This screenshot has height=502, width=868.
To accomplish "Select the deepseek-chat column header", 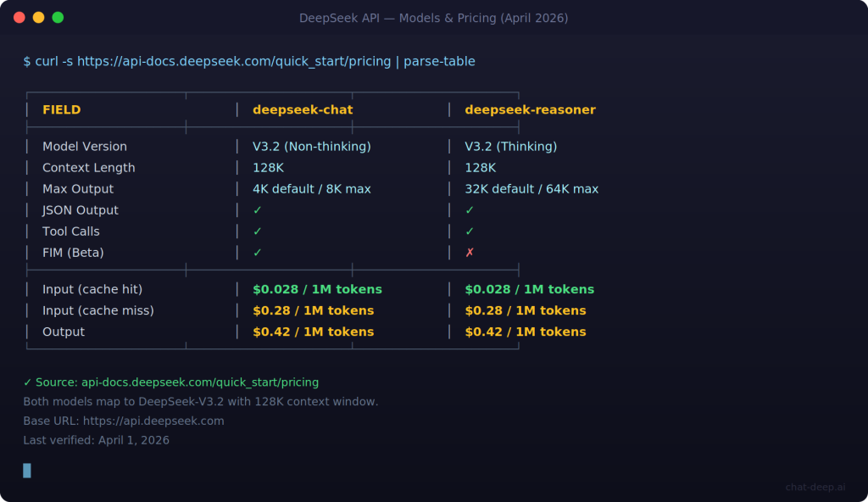I will (x=303, y=109).
